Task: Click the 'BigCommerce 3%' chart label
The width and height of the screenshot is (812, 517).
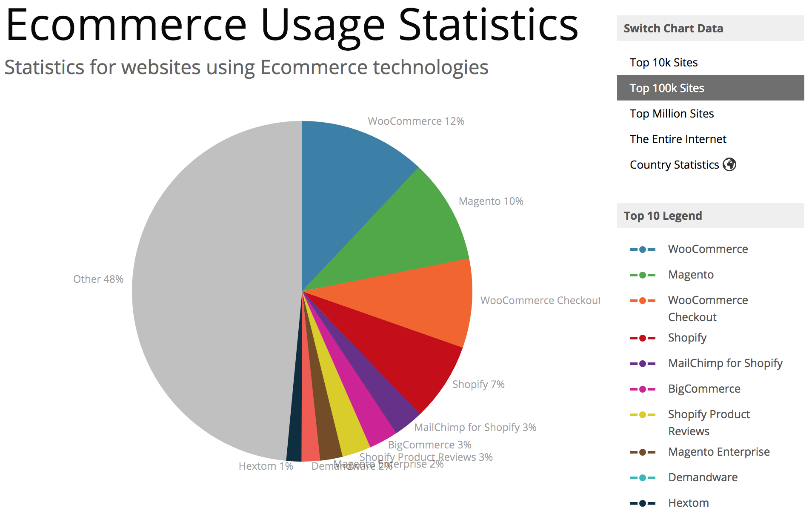Action: (x=430, y=445)
